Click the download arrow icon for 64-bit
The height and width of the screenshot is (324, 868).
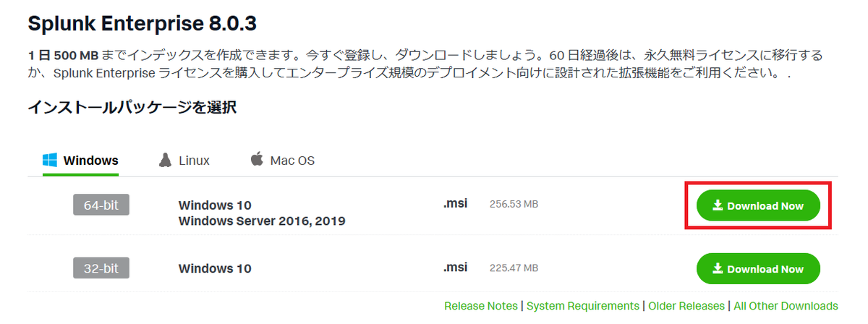718,205
